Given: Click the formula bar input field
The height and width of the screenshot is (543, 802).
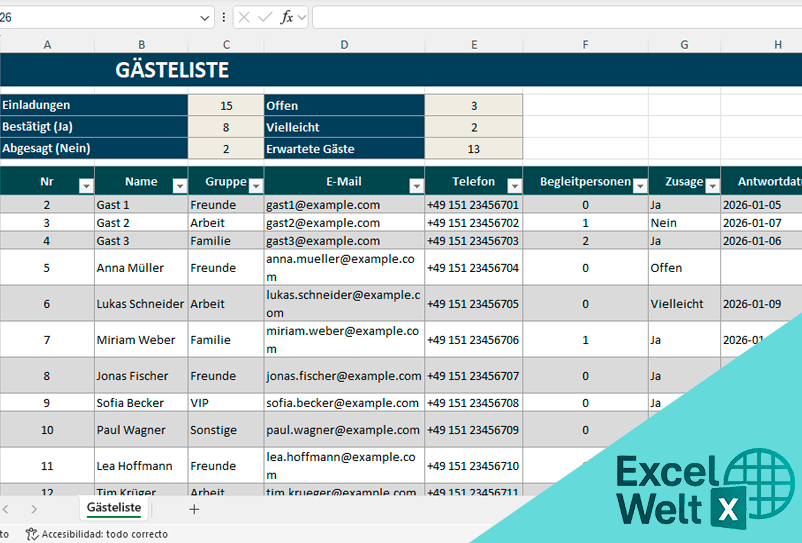Looking at the screenshot, I should pyautogui.click(x=557, y=18).
